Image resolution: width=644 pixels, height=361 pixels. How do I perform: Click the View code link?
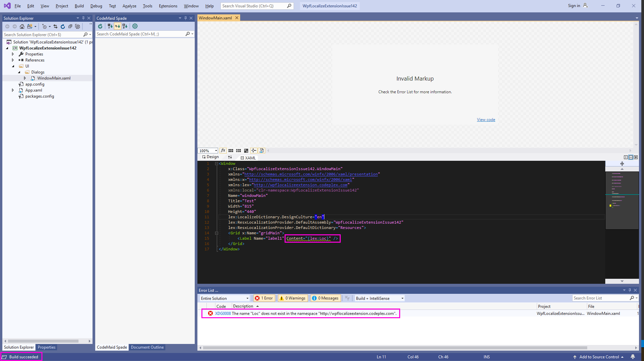coord(486,120)
